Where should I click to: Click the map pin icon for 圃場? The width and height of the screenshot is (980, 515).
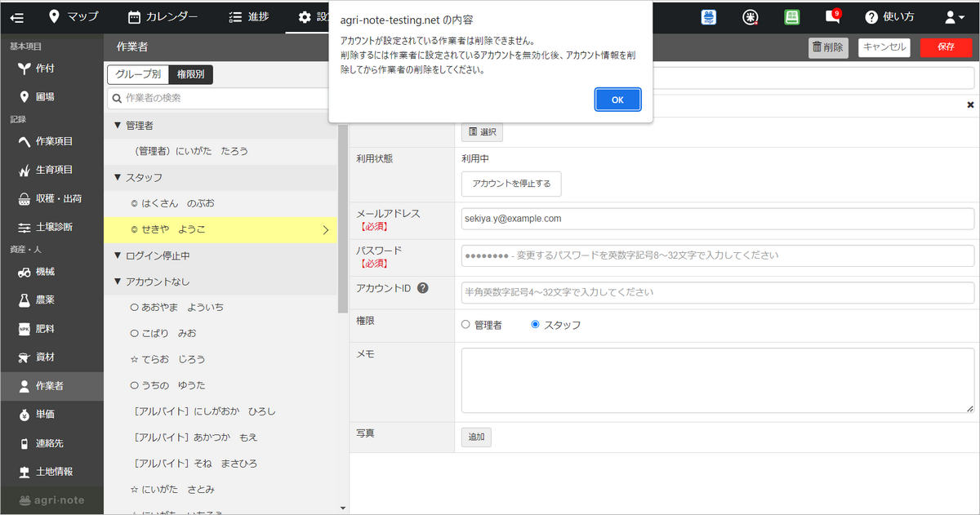click(24, 97)
